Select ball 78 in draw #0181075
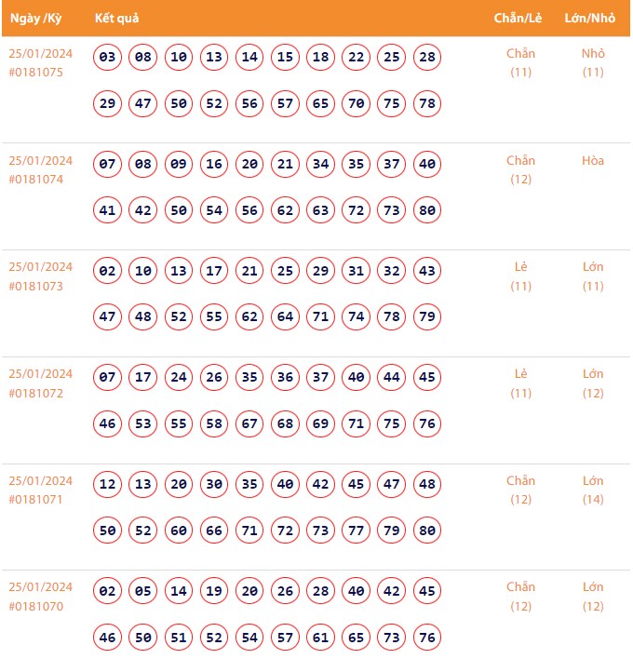The width and height of the screenshot is (633, 672). click(x=427, y=103)
